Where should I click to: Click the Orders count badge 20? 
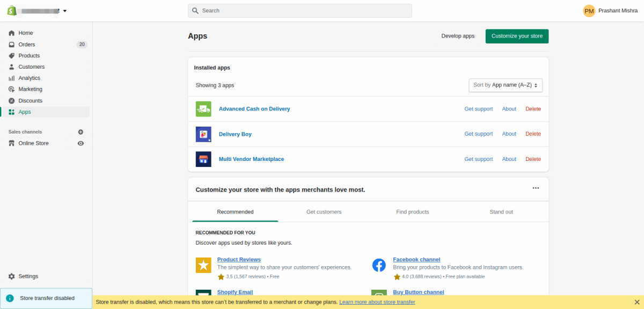[x=82, y=45]
